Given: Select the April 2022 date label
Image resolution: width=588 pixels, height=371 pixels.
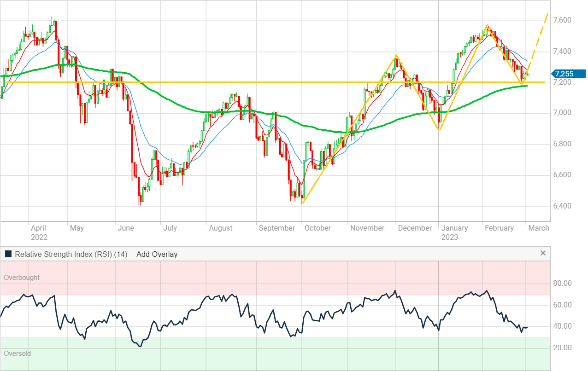Looking at the screenshot, I should 39,232.
